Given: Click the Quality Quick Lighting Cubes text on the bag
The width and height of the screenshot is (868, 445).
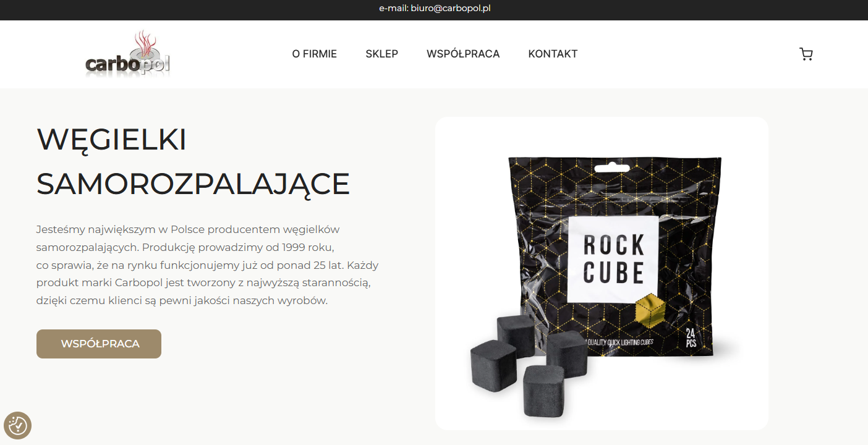Looking at the screenshot, I should coord(621,341).
